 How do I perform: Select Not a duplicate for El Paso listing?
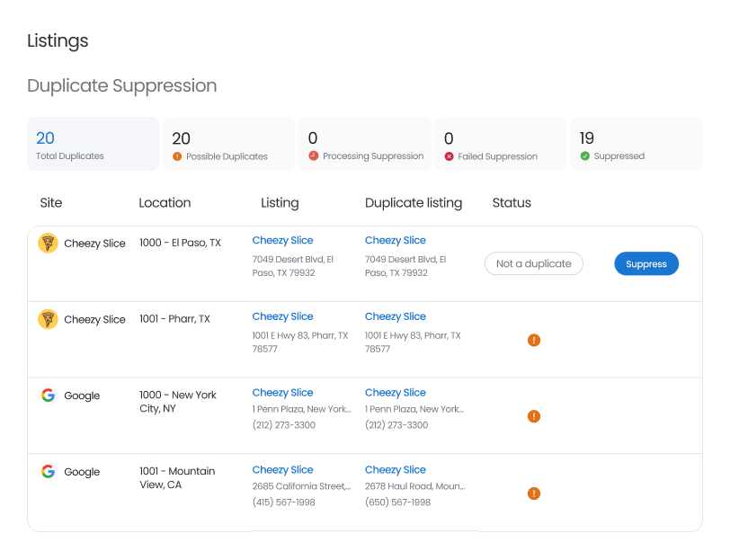click(533, 263)
